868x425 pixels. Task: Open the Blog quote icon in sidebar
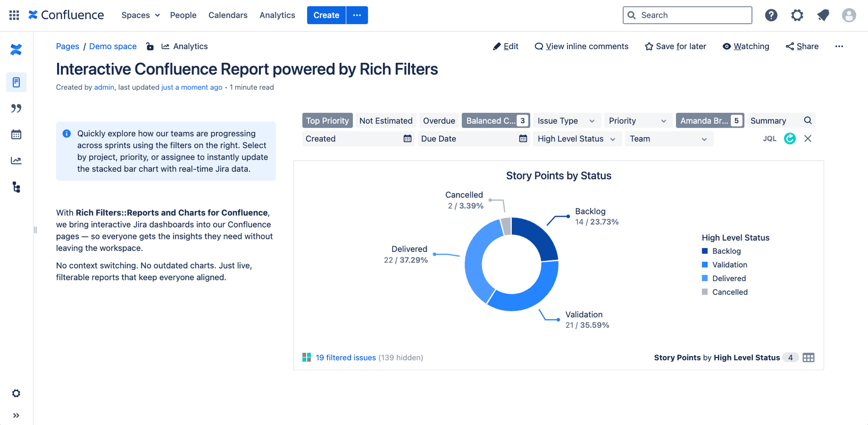[x=16, y=109]
